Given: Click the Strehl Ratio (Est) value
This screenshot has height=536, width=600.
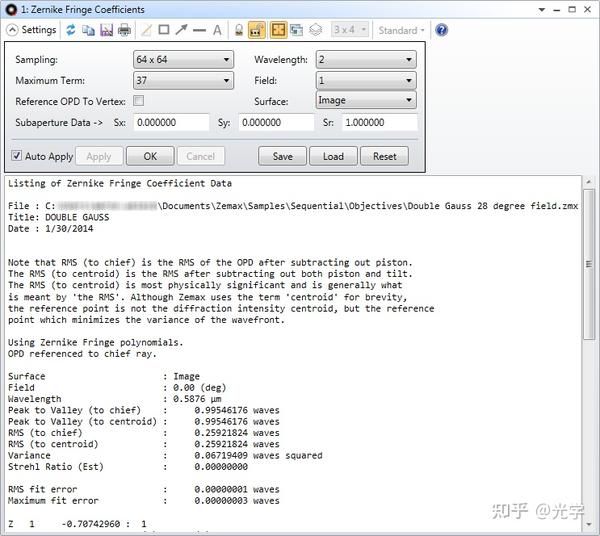Looking at the screenshot, I should 221,467.
